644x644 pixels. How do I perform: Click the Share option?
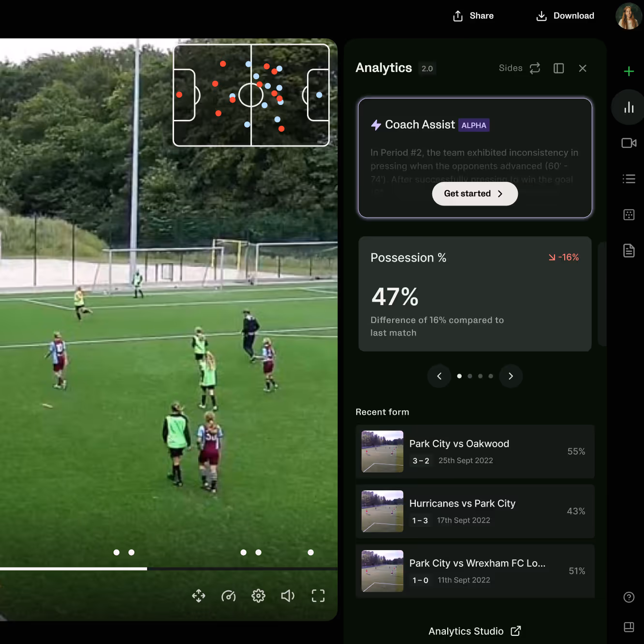coord(473,16)
